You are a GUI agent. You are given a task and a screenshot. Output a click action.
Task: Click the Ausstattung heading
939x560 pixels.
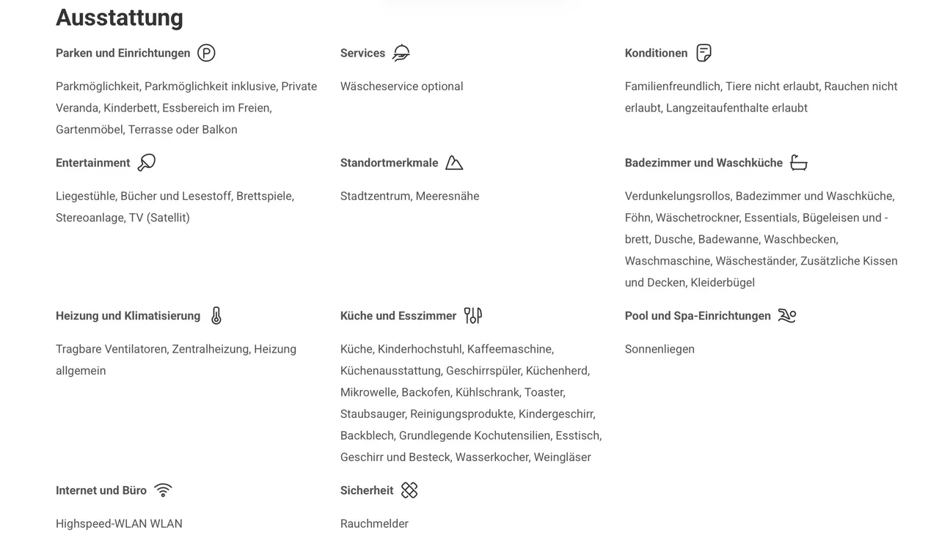click(120, 18)
